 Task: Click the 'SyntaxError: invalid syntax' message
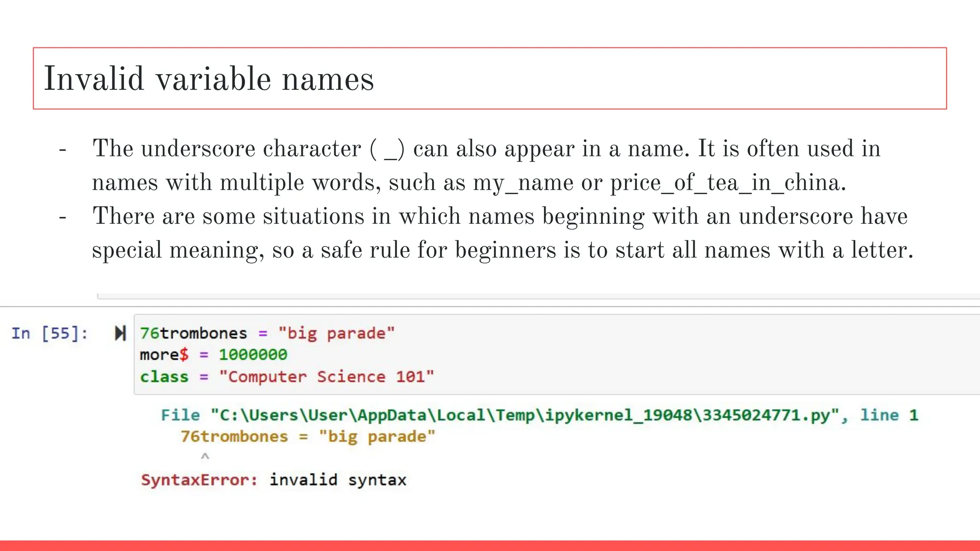point(274,480)
